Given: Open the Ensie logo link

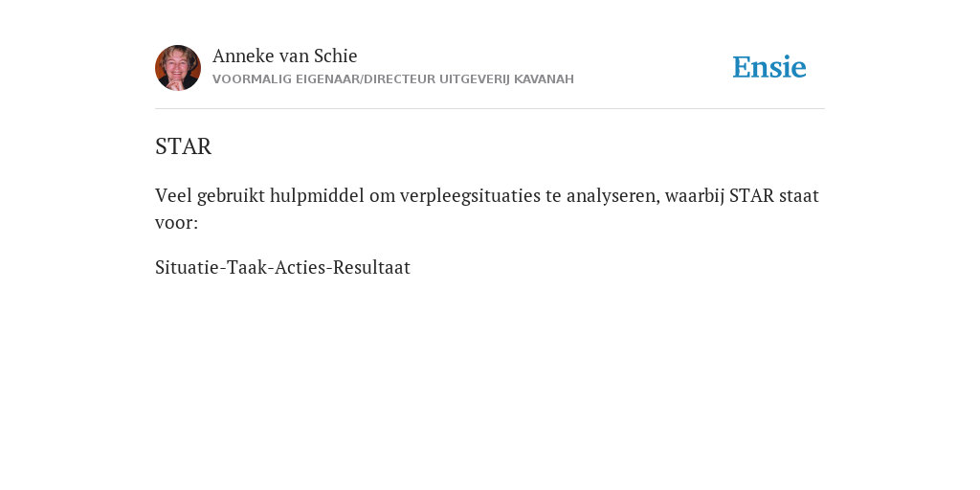Looking at the screenshot, I should [x=769, y=67].
